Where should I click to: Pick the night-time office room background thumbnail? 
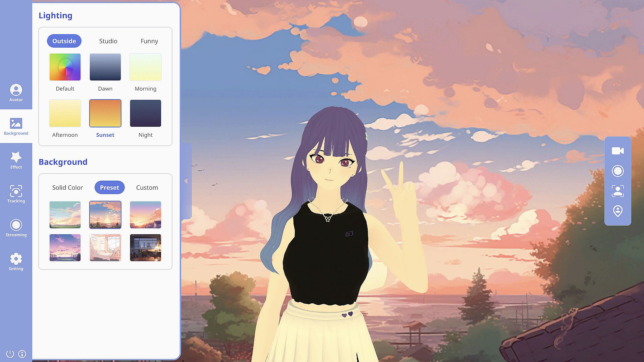pos(145,248)
